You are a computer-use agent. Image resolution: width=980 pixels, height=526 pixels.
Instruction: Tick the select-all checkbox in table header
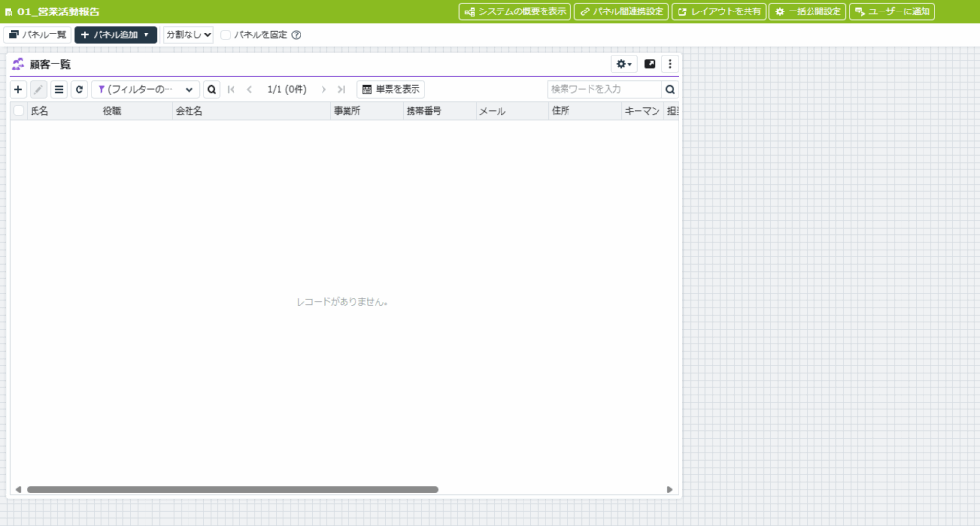(x=19, y=111)
